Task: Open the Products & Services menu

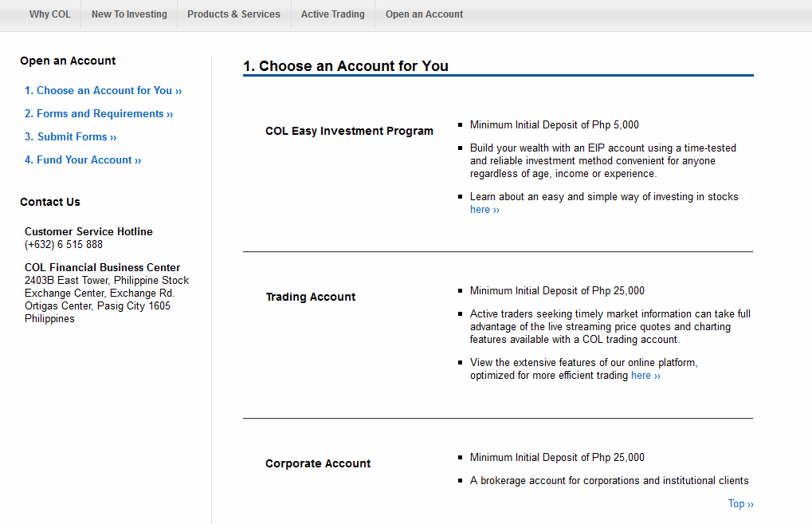Action: point(233,14)
